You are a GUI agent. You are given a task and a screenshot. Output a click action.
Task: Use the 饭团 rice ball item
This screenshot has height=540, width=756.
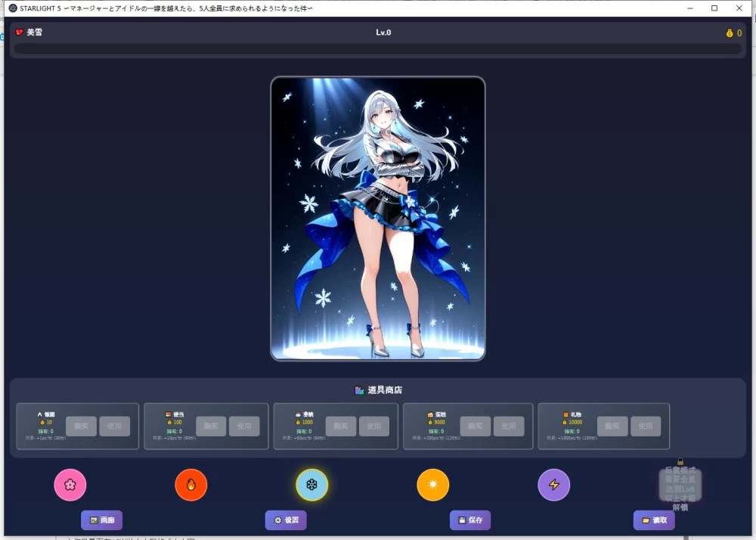click(115, 427)
